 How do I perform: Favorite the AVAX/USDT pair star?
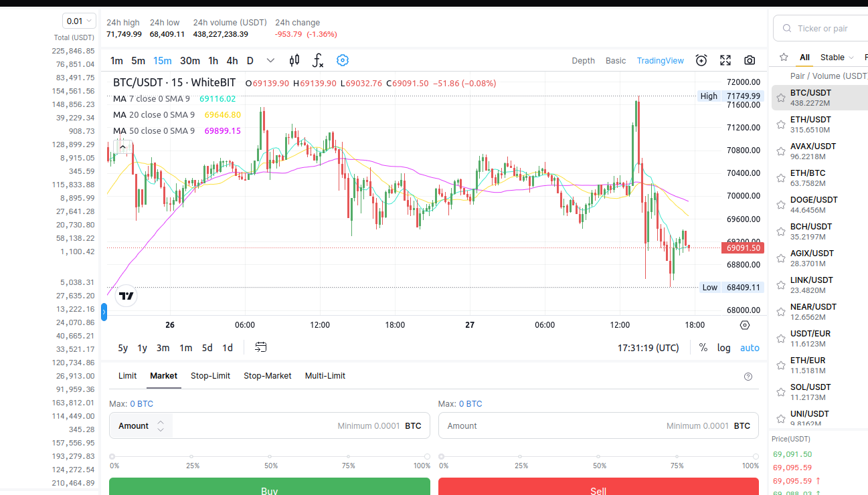click(x=781, y=151)
